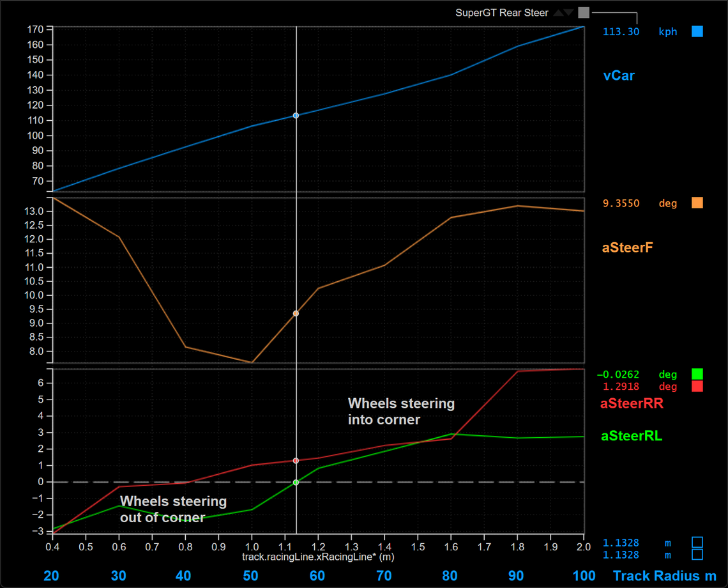The width and height of the screenshot is (728, 588).
Task: Toggle the green aSteerRL channel square
Action: pos(697,375)
